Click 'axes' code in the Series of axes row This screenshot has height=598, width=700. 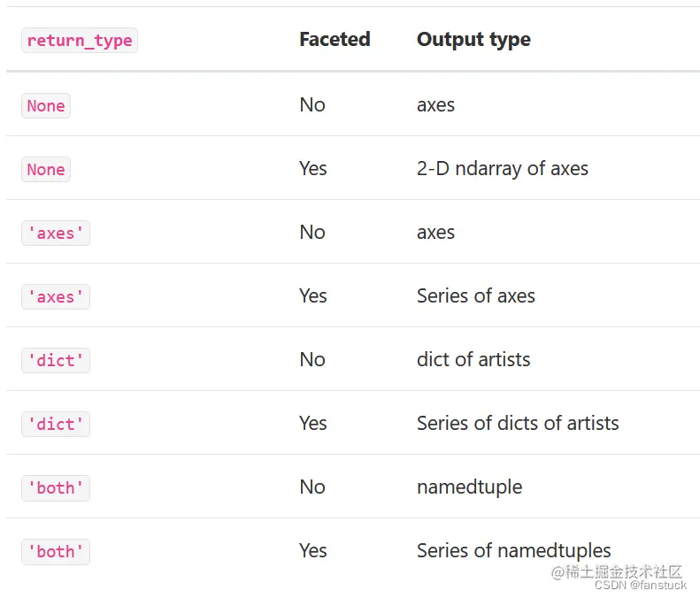[56, 296]
